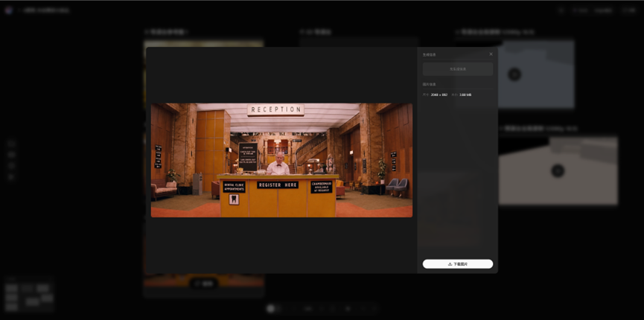
Task: Click the 下载图片 download button
Action: [458, 263]
